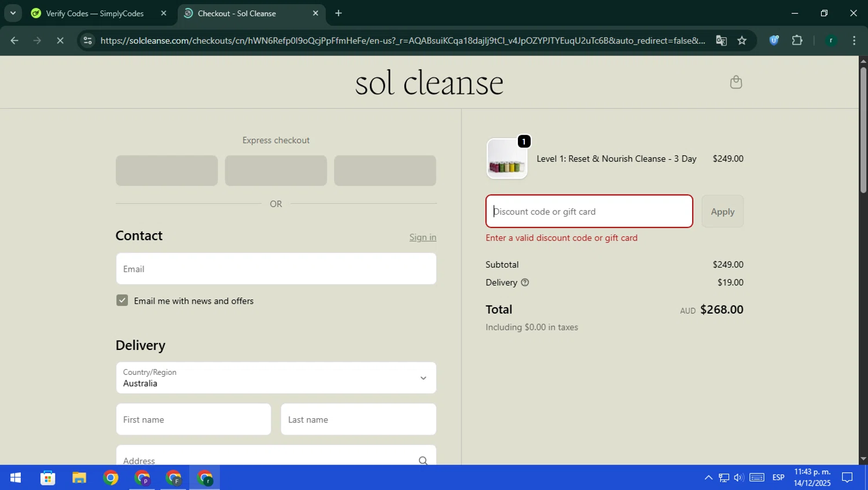The height and width of the screenshot is (490, 868).
Task: Open the Bitwarden shield extension icon
Action: tap(774, 40)
